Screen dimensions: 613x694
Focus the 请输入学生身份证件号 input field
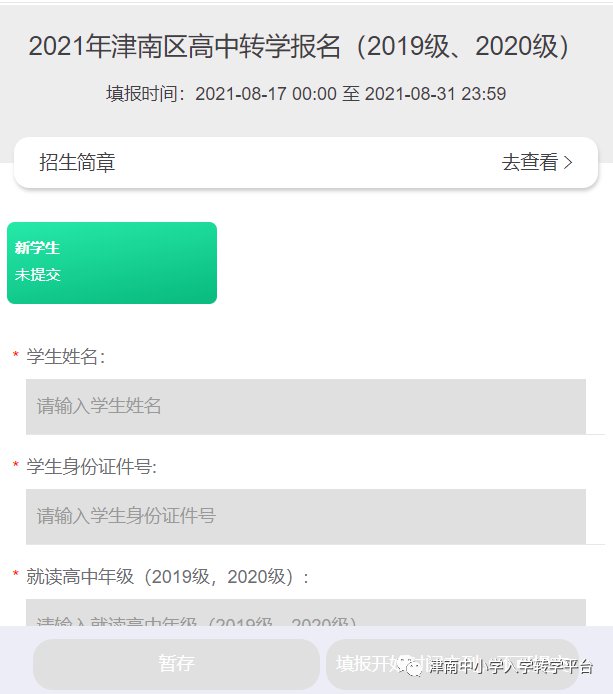coord(305,516)
